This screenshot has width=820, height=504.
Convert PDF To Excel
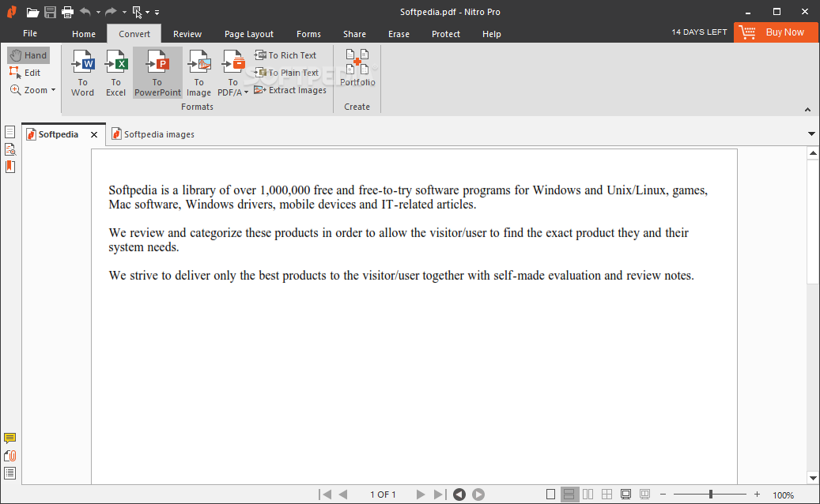pyautogui.click(x=115, y=73)
